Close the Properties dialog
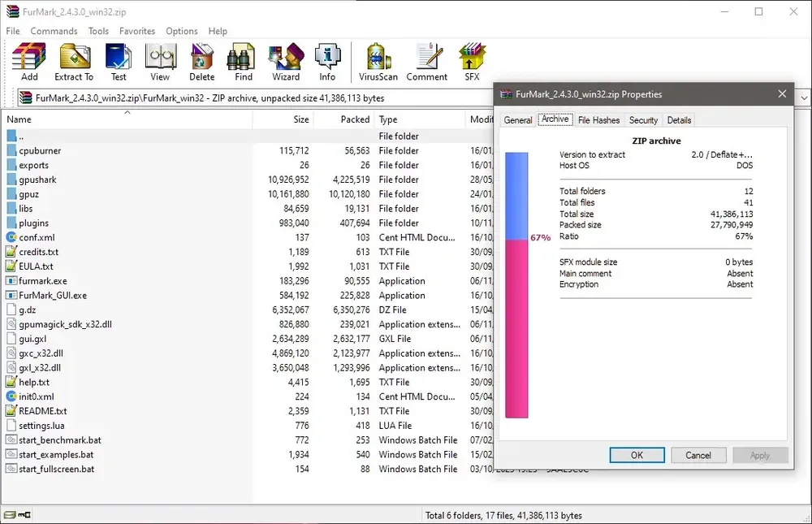The image size is (812, 524). [782, 93]
